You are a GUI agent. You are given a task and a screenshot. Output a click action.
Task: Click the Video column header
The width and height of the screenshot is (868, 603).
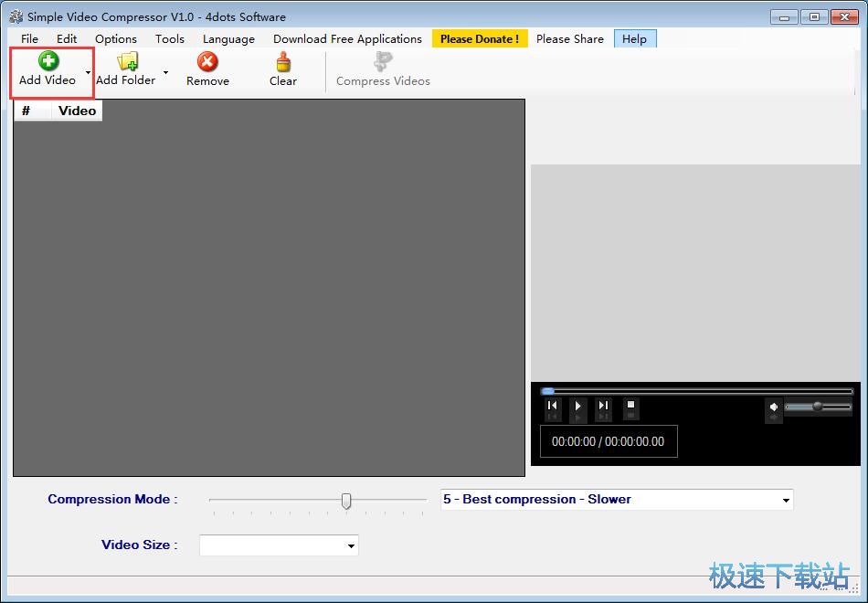click(x=77, y=111)
